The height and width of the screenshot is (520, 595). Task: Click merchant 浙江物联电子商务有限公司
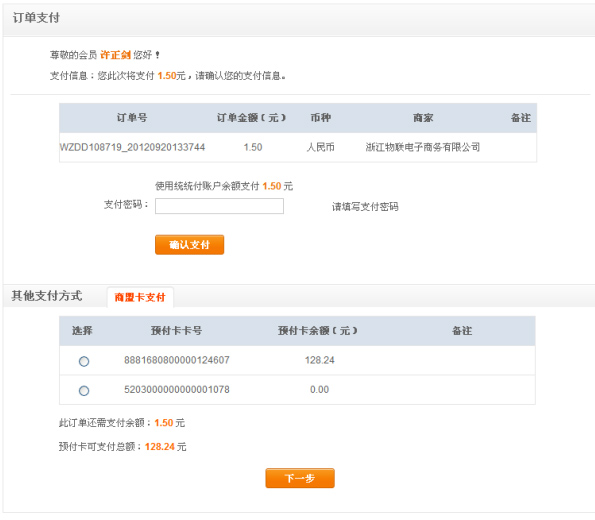(x=423, y=147)
